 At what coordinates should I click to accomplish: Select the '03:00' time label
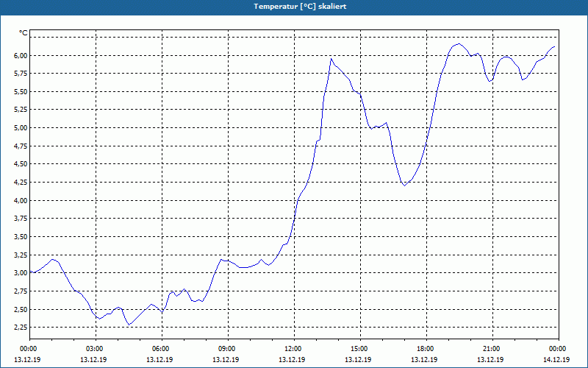pyautogui.click(x=96, y=349)
